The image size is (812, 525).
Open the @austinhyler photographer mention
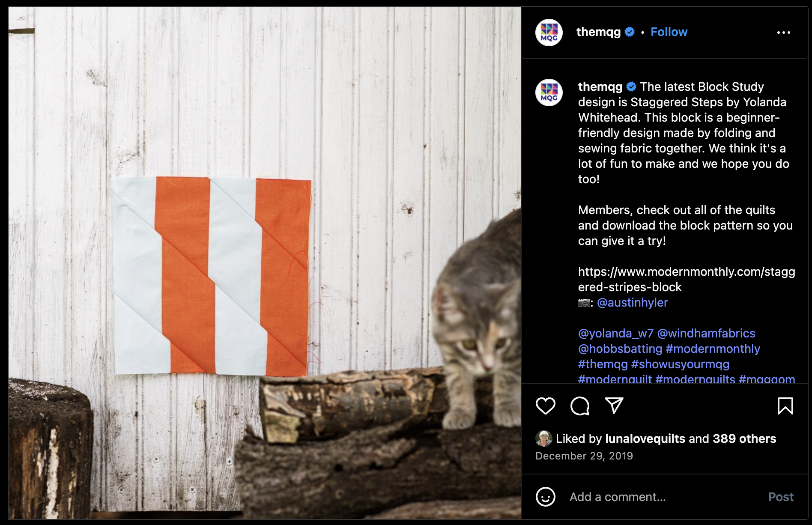632,302
